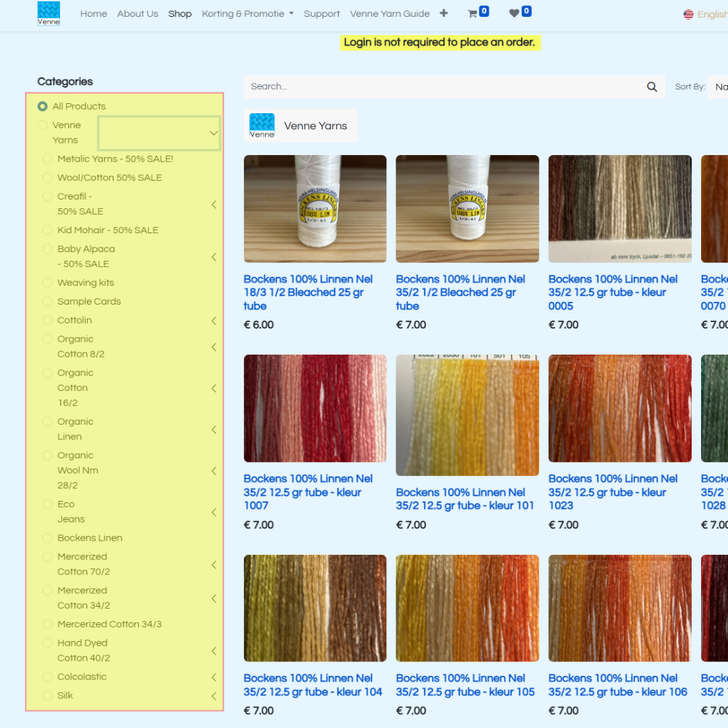
Task: Click the kleur 106 yarn thumbnail
Action: pyautogui.click(x=620, y=608)
